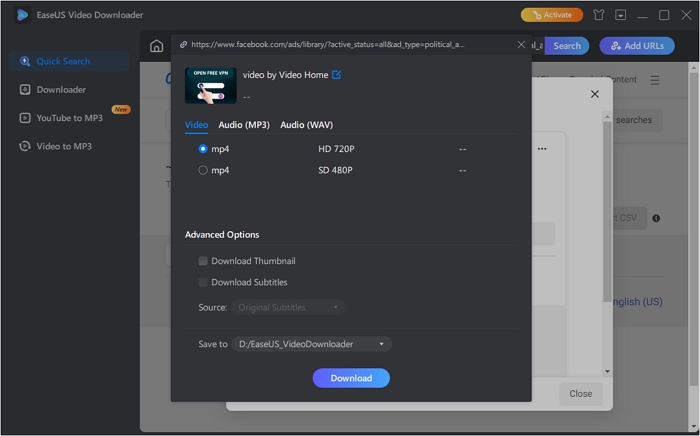The height and width of the screenshot is (436, 700).
Task: Open Video to MP3 in sidebar
Action: pos(63,146)
